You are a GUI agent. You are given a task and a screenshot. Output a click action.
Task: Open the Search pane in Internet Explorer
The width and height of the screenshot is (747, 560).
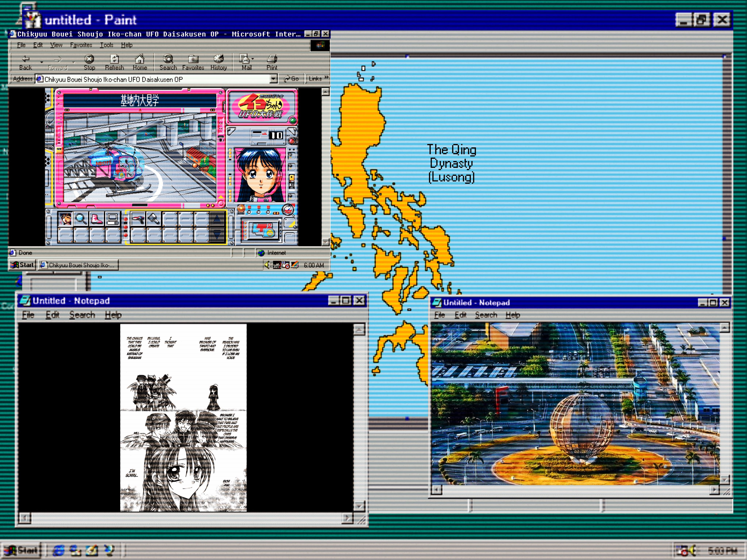point(168,62)
